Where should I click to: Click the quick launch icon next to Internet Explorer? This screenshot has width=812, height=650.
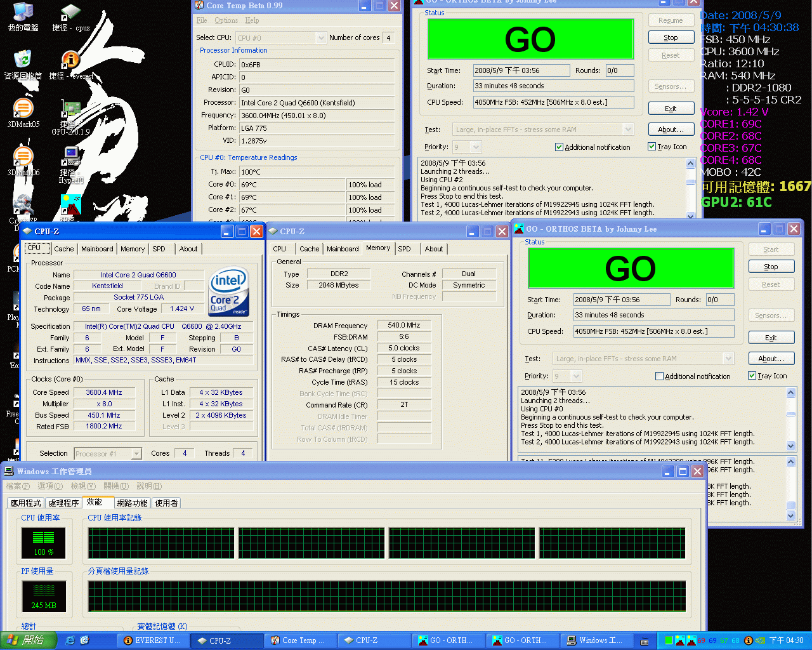click(x=84, y=640)
